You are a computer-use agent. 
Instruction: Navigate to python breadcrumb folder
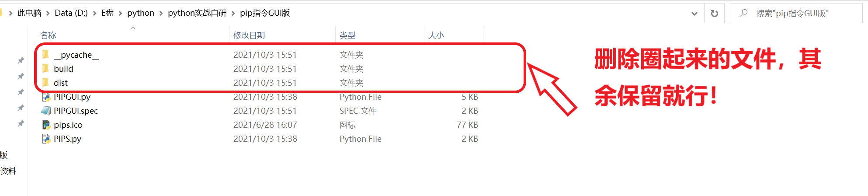(x=141, y=13)
